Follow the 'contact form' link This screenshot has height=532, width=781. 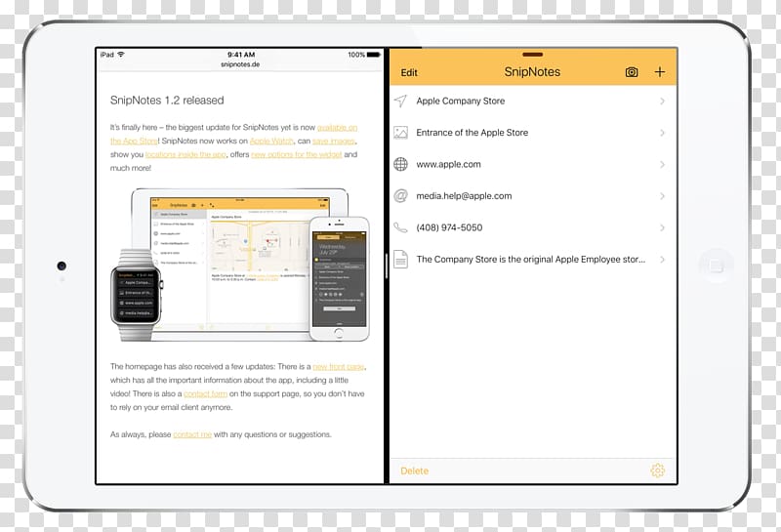(205, 393)
